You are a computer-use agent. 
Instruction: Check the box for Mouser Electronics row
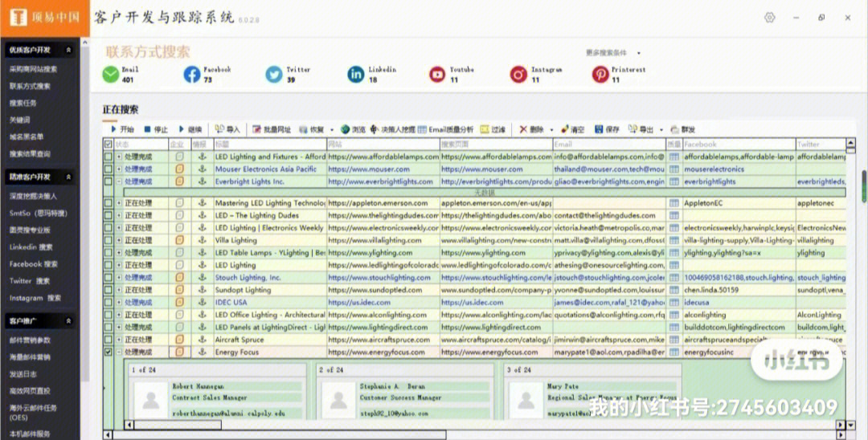click(x=108, y=169)
